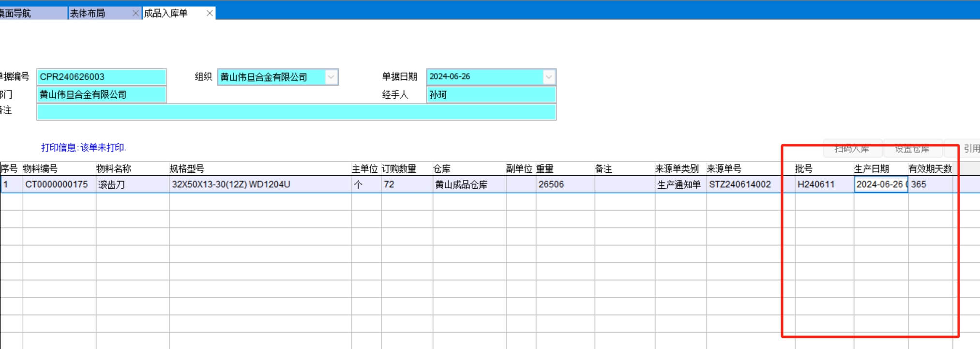The image size is (980, 349).
Task: Select the 仓库 cell 黄山成品仓库
Action: [468, 184]
